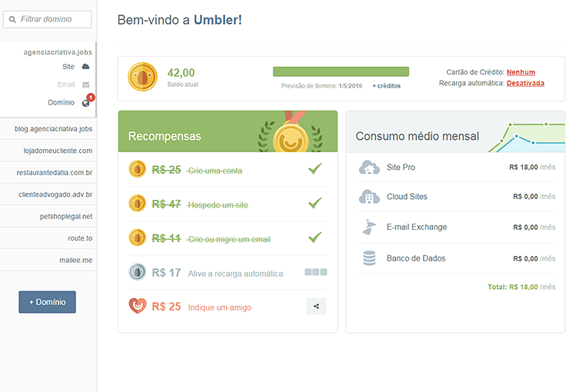Image resolution: width=566 pixels, height=392 pixels.
Task: Click the + Domínio button
Action: pos(47,302)
